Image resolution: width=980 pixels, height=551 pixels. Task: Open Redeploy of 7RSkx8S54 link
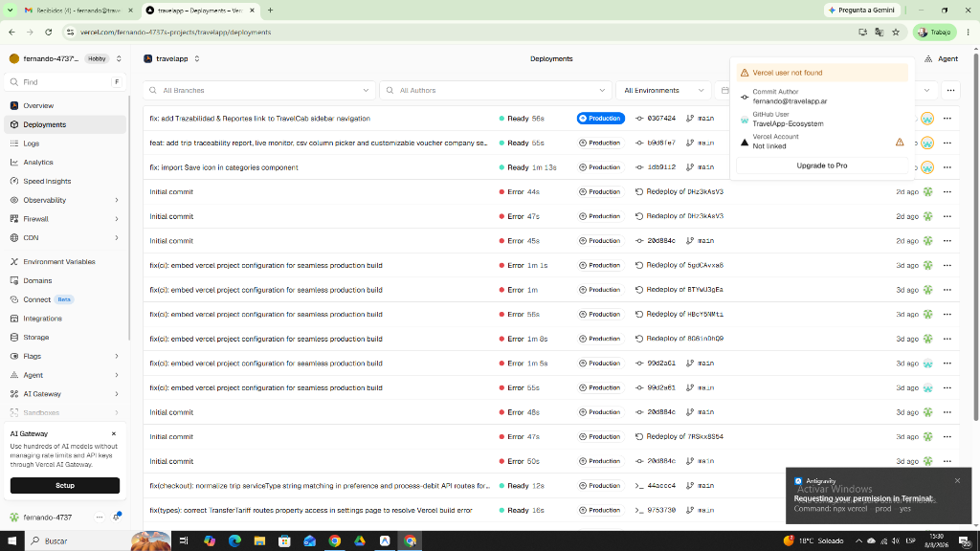(684, 436)
